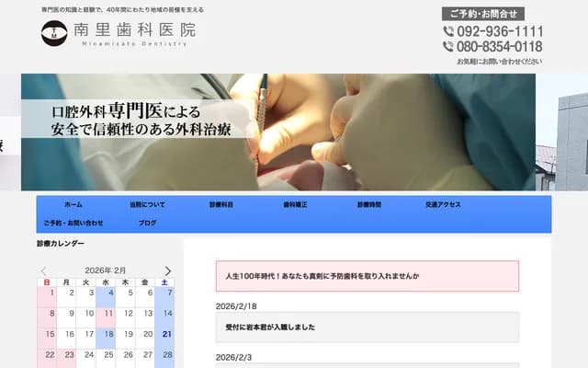The width and height of the screenshot is (588, 368).
Task: Select February 14 in the calendar
Action: coord(164,318)
